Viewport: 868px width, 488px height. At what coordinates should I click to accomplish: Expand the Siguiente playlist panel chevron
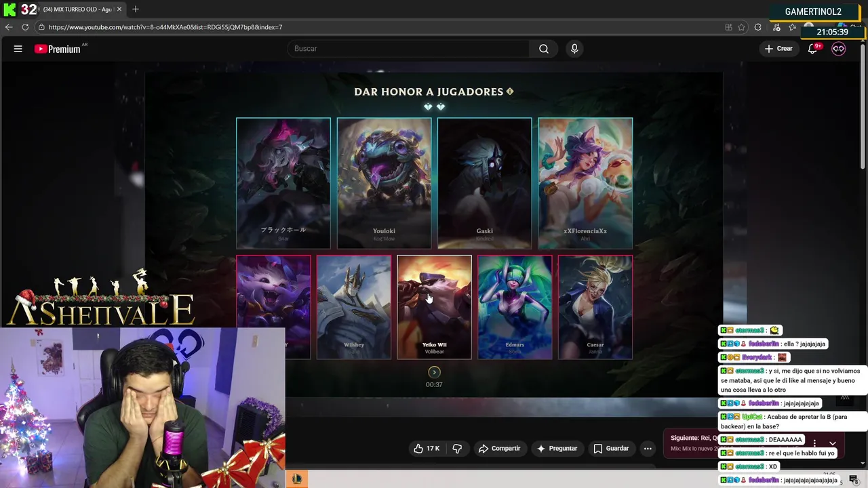(832, 443)
